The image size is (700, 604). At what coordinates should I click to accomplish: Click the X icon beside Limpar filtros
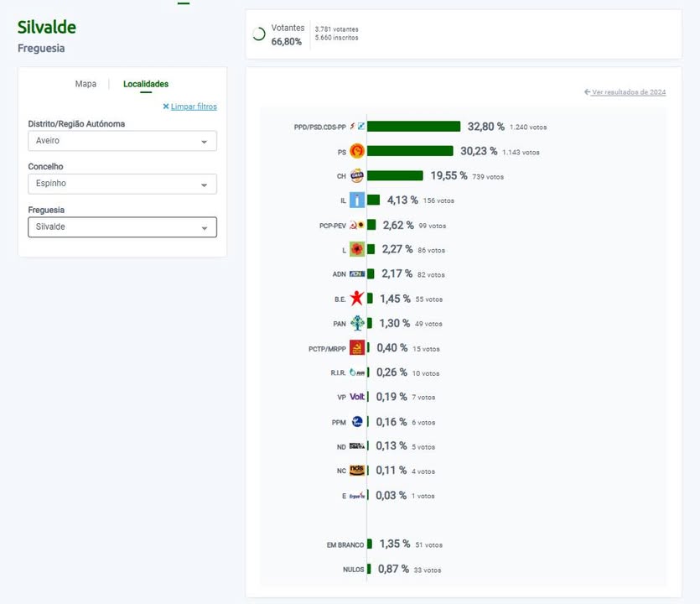point(166,107)
